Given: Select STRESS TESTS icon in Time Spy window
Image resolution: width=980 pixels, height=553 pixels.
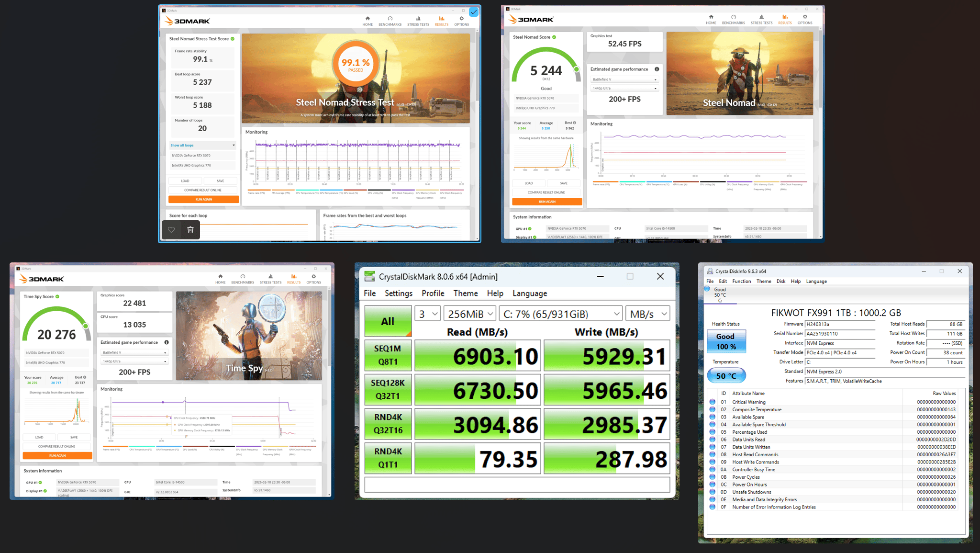Looking at the screenshot, I should click(x=270, y=276).
